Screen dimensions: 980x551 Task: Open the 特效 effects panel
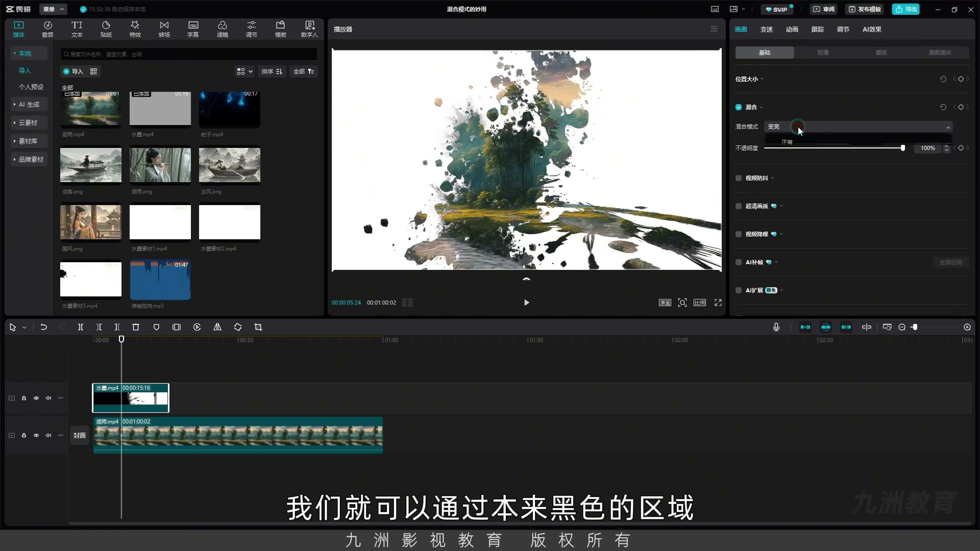click(135, 29)
